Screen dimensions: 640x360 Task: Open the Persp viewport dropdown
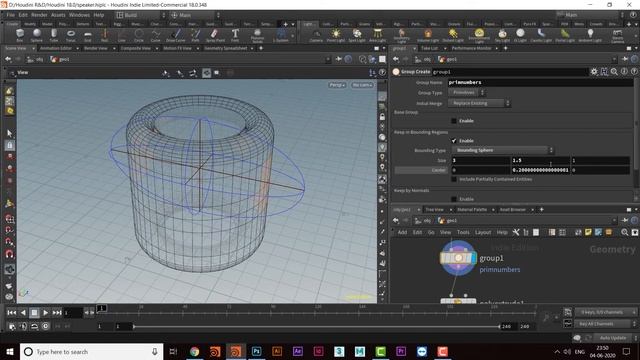337,85
